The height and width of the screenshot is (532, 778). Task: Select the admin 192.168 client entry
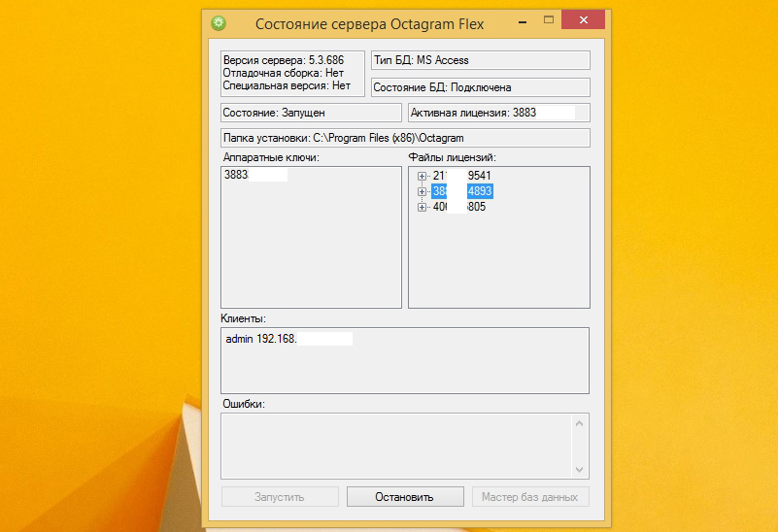pyautogui.click(x=288, y=339)
